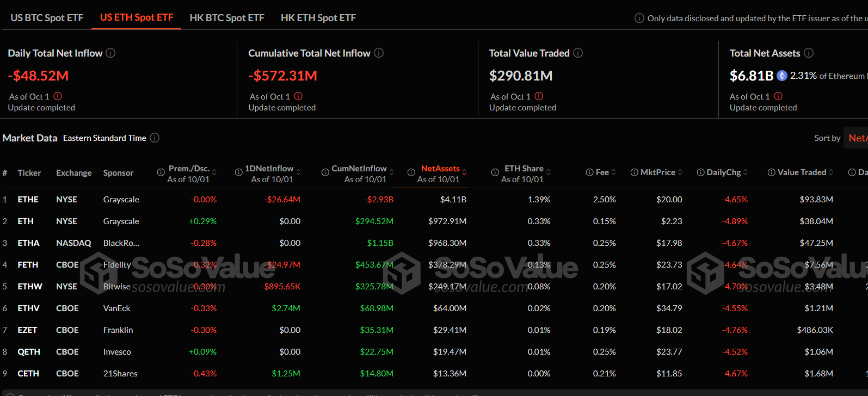Click the Ethereum logo icon beside $6.81B
Screen dimensions: 868x396
782,76
